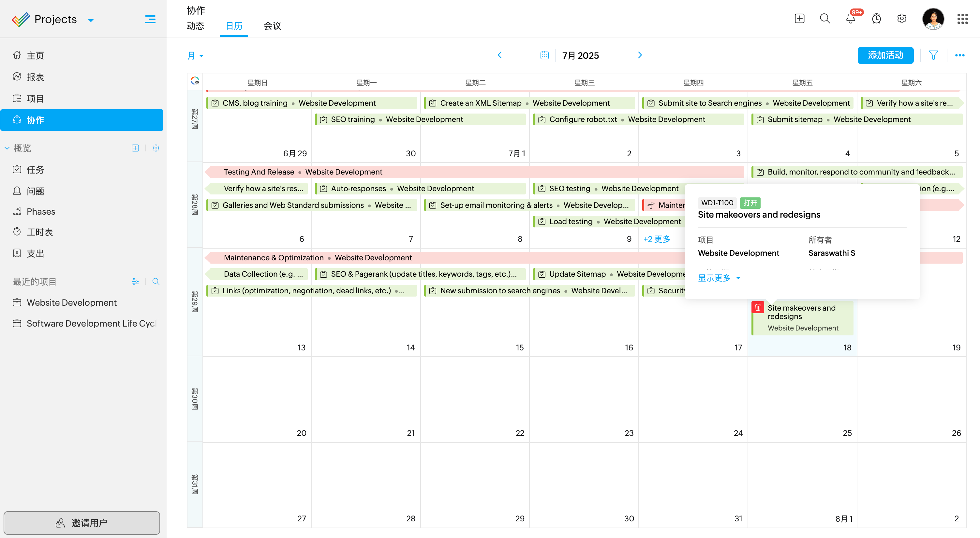Click the +2 更多 link
980x538 pixels.
656,239
